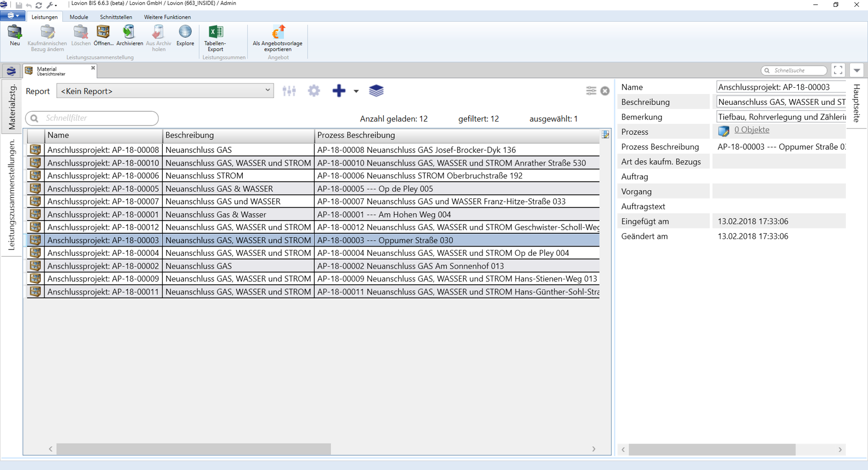Image resolution: width=868 pixels, height=470 pixels.
Task: Open the Weitere Funktionen tab
Action: tap(167, 17)
